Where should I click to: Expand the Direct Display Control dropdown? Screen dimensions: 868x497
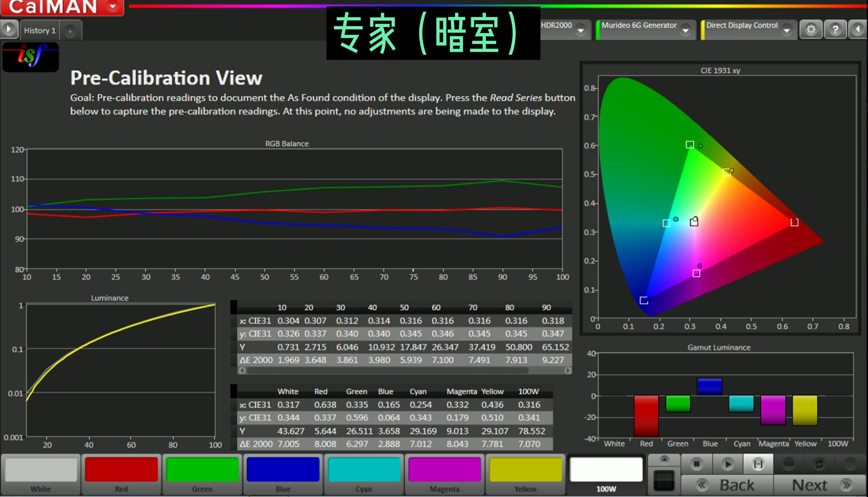tap(788, 30)
